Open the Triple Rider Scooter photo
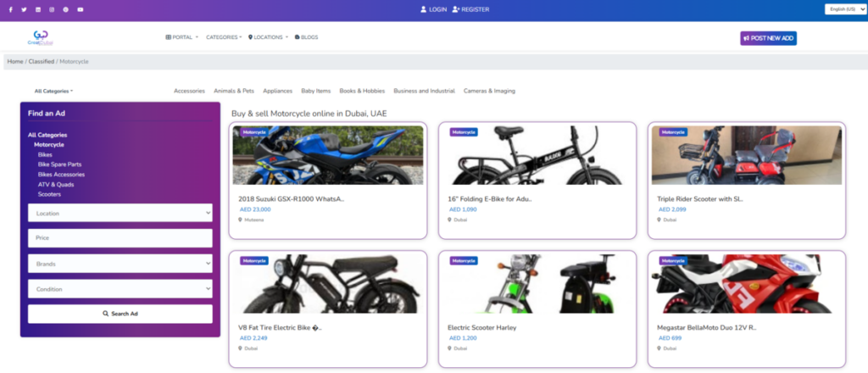The image size is (868, 373). point(747,155)
